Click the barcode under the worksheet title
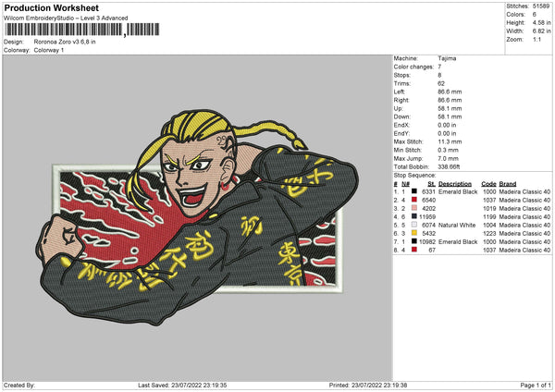Viewport: 555px width, 392px height. pyautogui.click(x=82, y=30)
